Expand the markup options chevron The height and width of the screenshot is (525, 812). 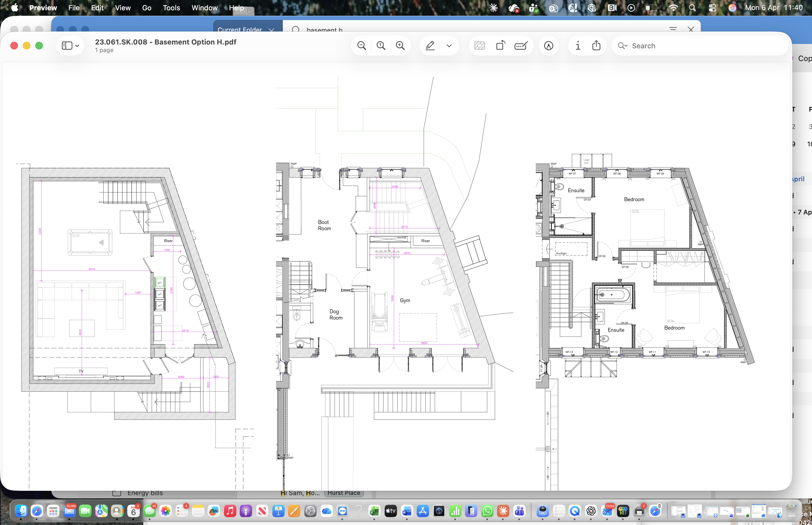point(449,46)
